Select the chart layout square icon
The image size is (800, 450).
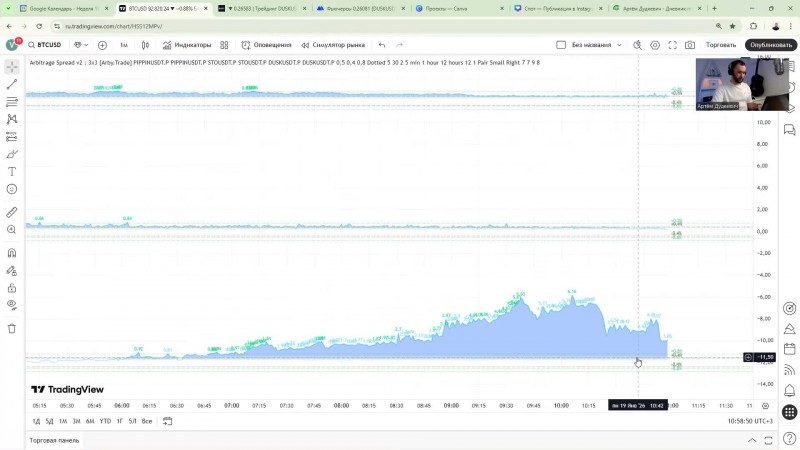pos(561,45)
